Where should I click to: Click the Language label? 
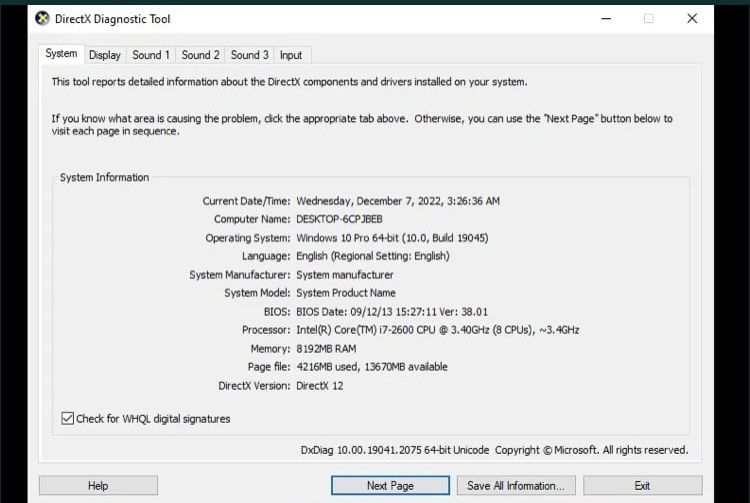266,256
